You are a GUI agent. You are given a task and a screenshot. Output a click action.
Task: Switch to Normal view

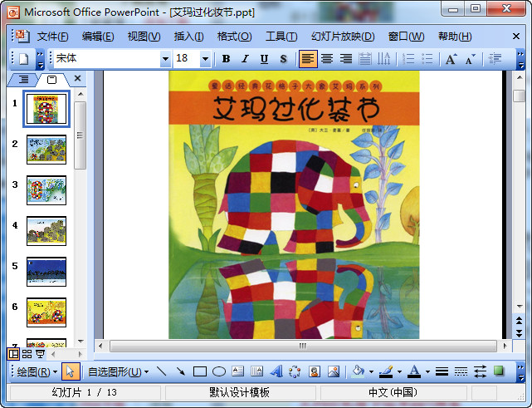click(x=13, y=354)
